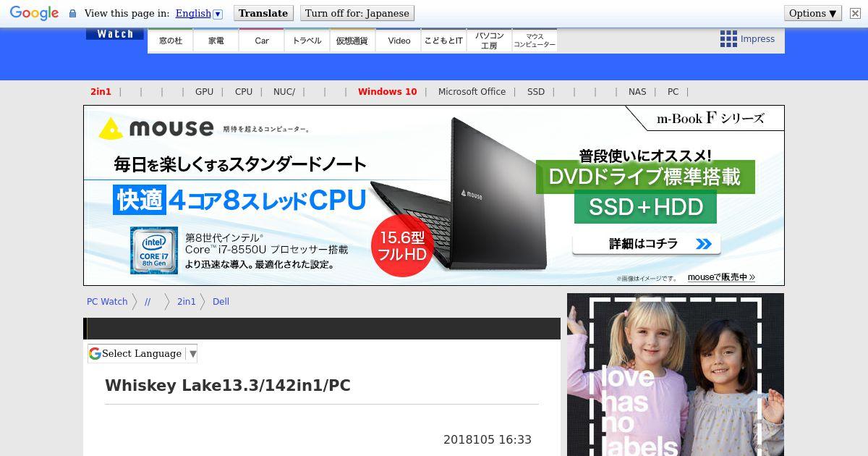Open the Options menu
Image resolution: width=868 pixels, height=456 pixels.
point(813,13)
